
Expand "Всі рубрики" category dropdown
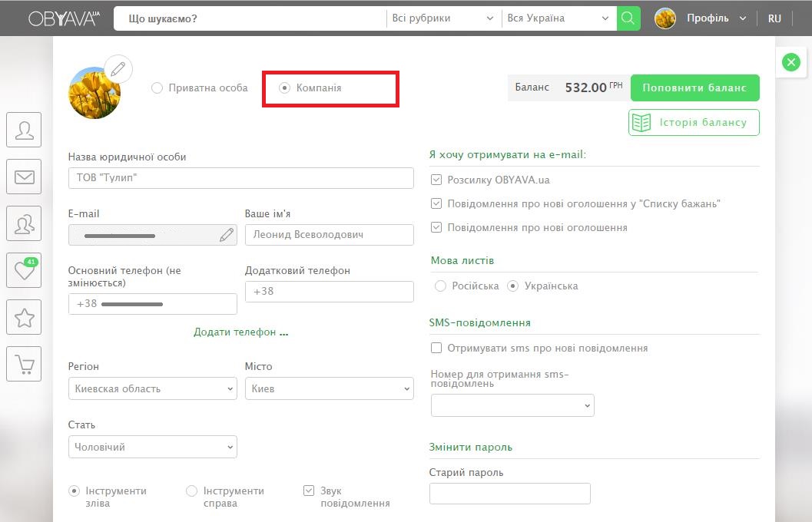click(x=442, y=18)
